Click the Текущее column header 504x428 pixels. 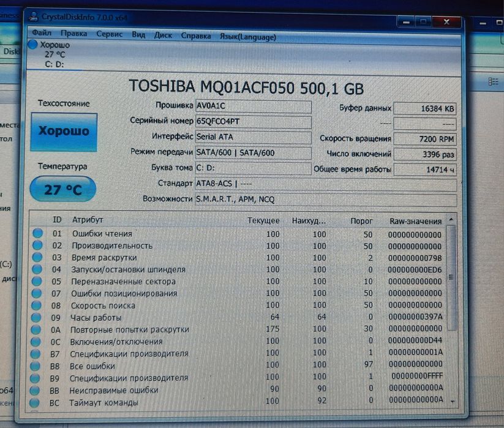[263, 221]
